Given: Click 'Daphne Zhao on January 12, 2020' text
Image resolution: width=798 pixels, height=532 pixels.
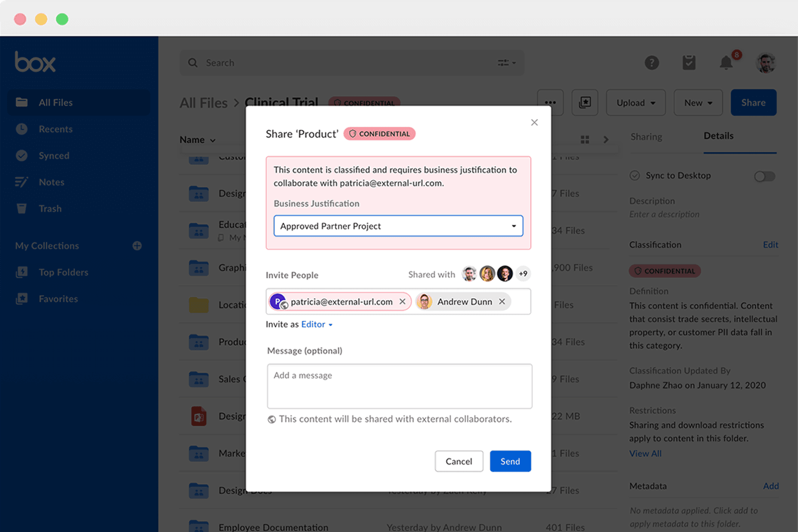Looking at the screenshot, I should (697, 385).
